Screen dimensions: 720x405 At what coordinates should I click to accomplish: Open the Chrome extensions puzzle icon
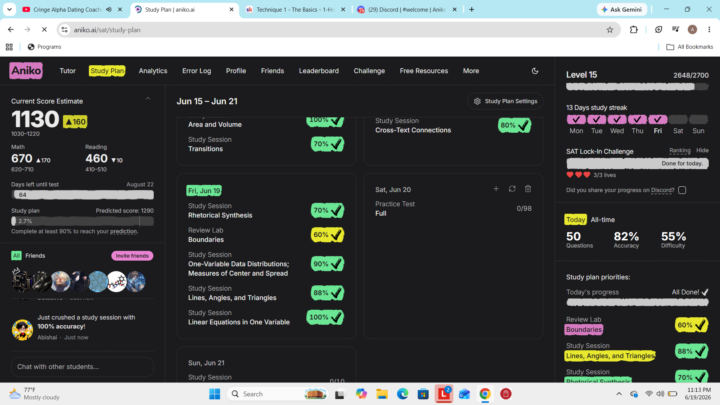634,30
